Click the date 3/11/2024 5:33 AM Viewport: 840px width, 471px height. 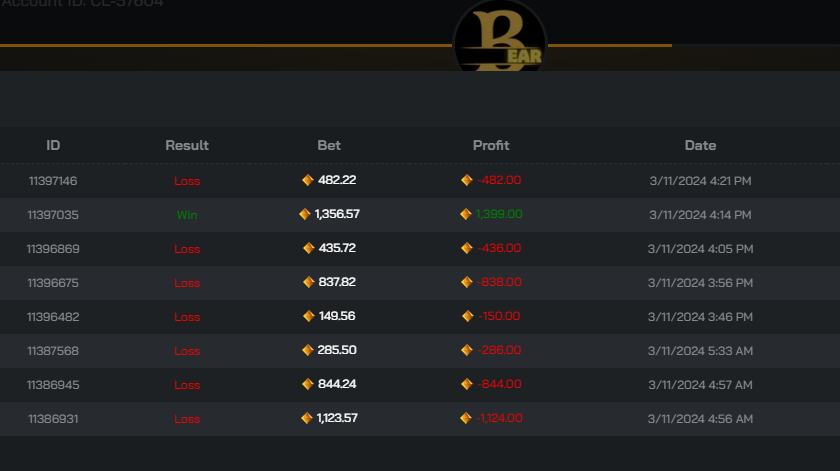click(700, 351)
